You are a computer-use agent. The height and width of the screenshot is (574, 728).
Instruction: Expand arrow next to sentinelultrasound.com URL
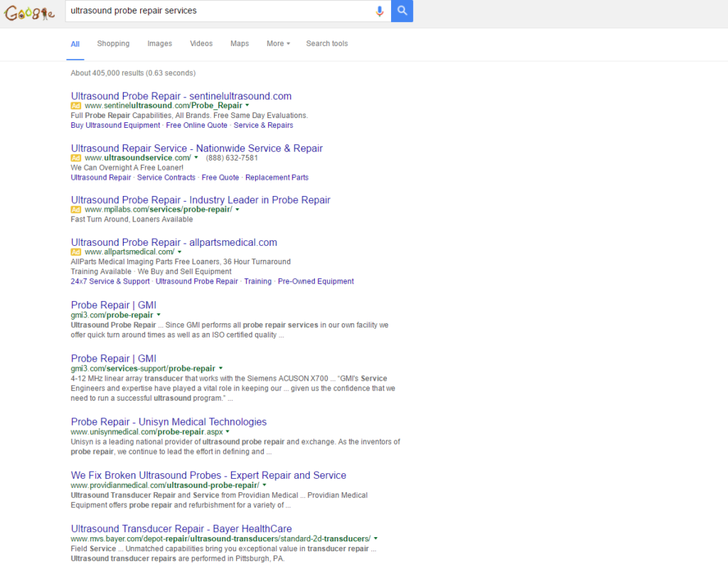247,106
